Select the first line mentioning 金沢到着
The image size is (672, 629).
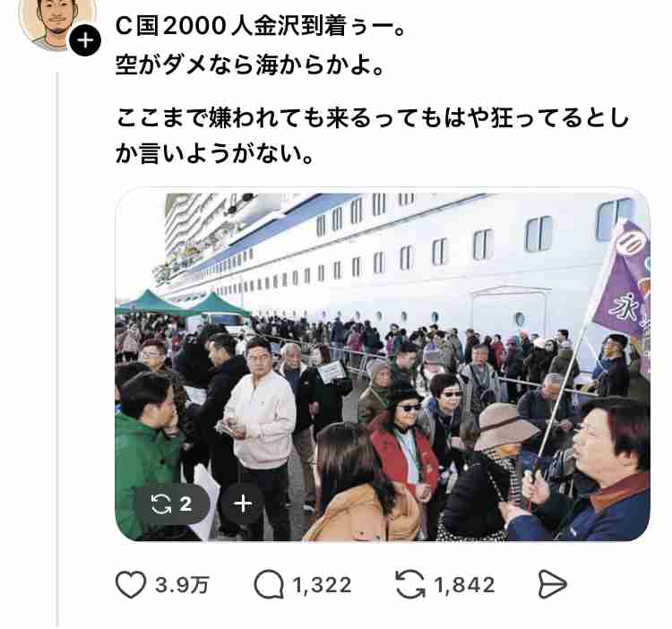pyautogui.click(x=261, y=27)
